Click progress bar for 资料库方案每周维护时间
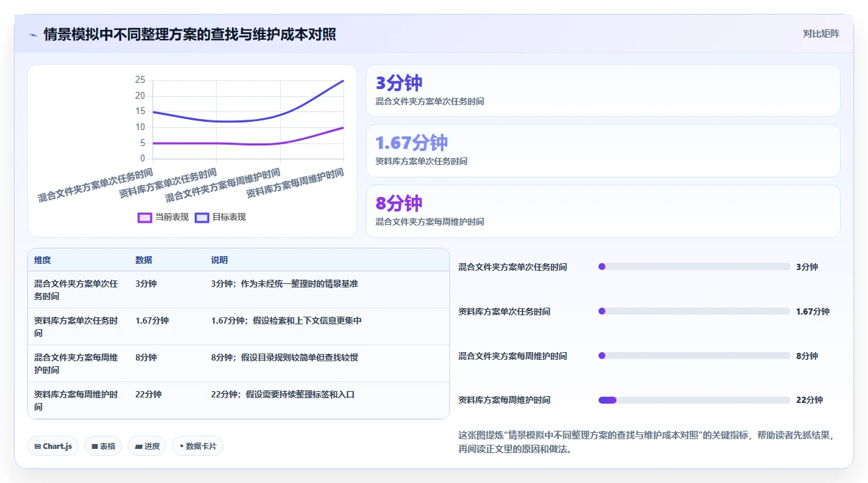868x483 pixels. tap(695, 400)
